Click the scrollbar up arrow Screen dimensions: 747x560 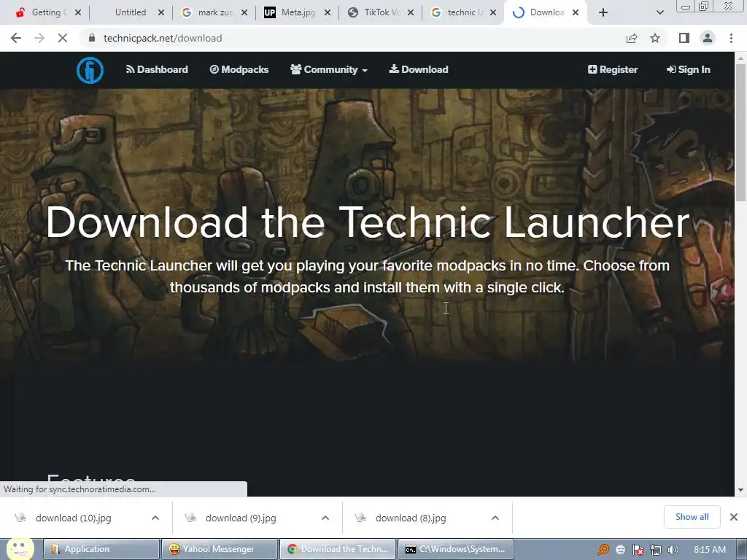click(740, 58)
